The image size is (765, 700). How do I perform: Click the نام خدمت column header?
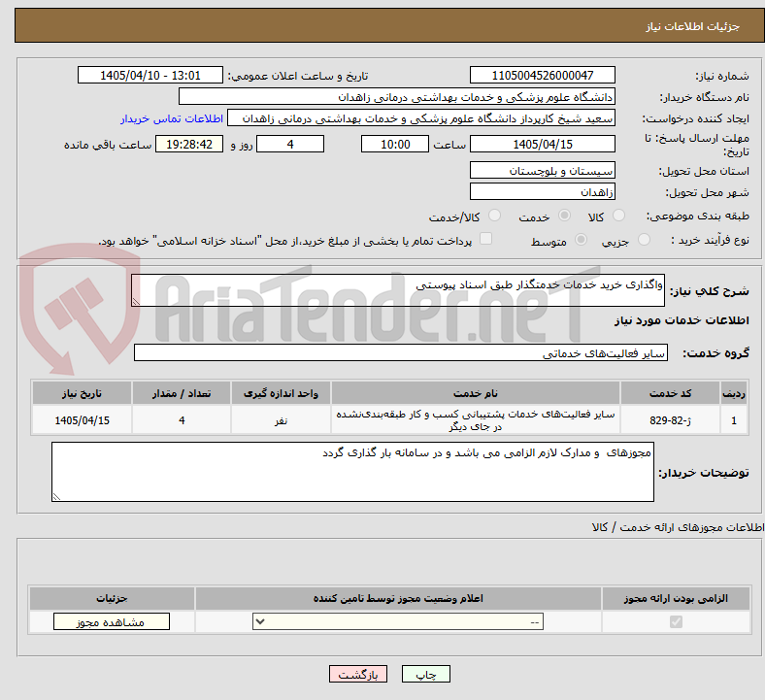point(475,393)
